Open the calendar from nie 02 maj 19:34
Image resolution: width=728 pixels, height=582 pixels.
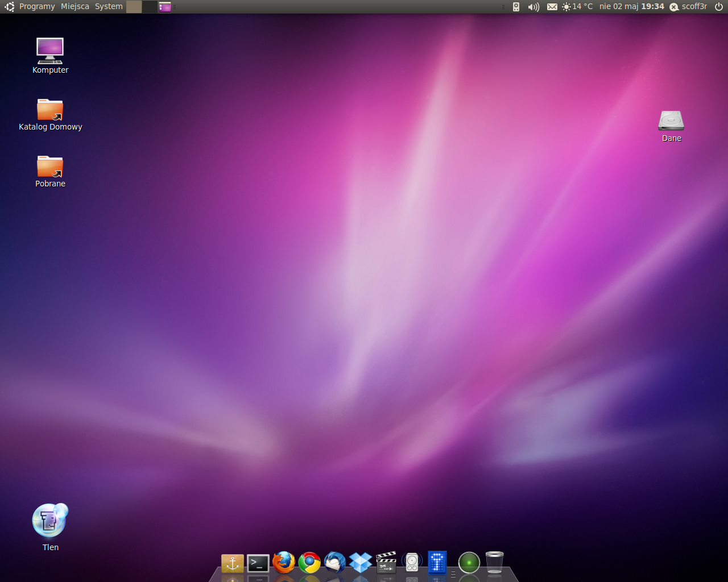(x=632, y=6)
